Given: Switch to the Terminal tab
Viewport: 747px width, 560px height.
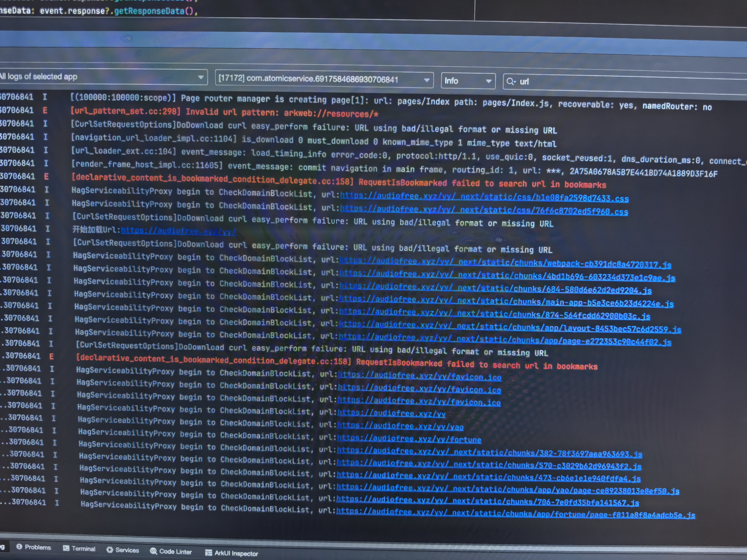Looking at the screenshot, I should click(83, 549).
